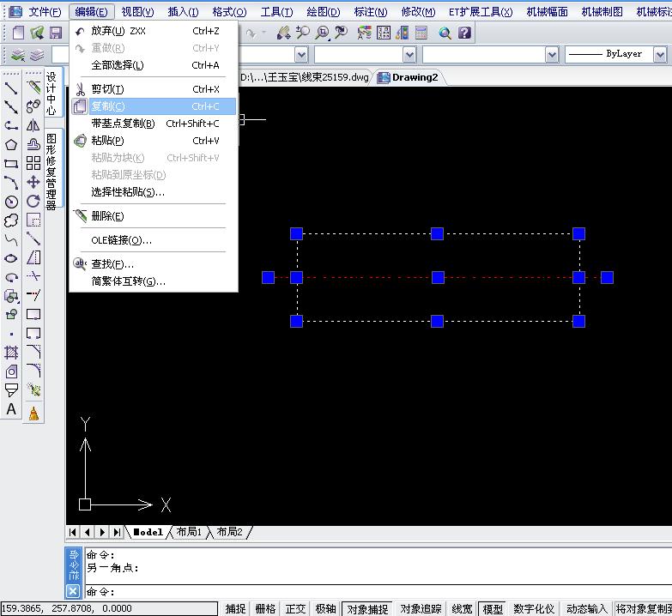Click the Save floppy disk icon
Screen dimensions: 672x616
(56, 33)
